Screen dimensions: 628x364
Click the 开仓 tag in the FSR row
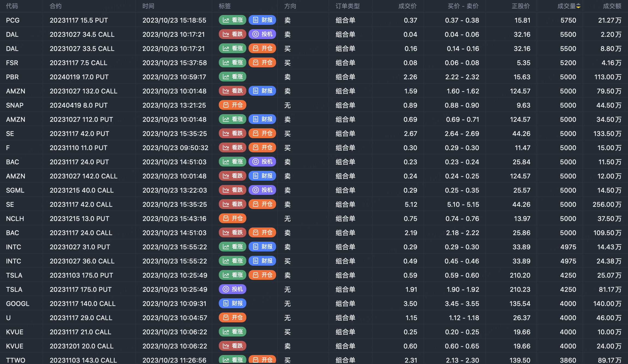tap(262, 62)
